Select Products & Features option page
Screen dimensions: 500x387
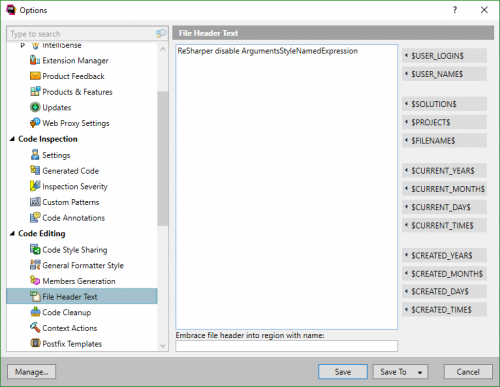[77, 92]
